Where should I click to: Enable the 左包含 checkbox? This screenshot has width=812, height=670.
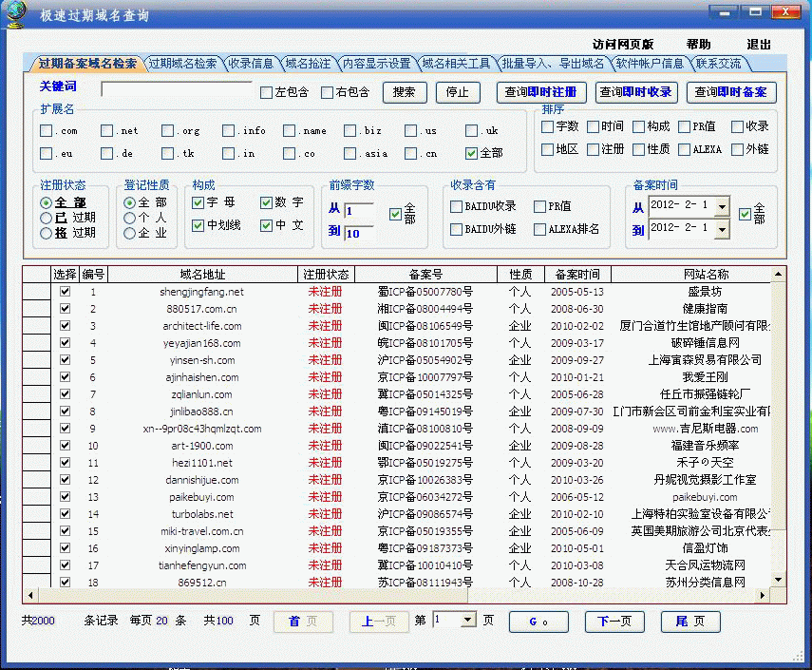click(266, 93)
